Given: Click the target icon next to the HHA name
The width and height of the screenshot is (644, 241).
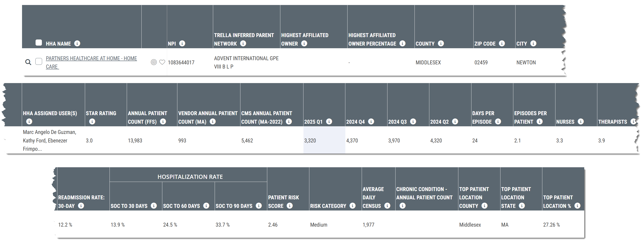Looking at the screenshot, I should coord(154,62).
